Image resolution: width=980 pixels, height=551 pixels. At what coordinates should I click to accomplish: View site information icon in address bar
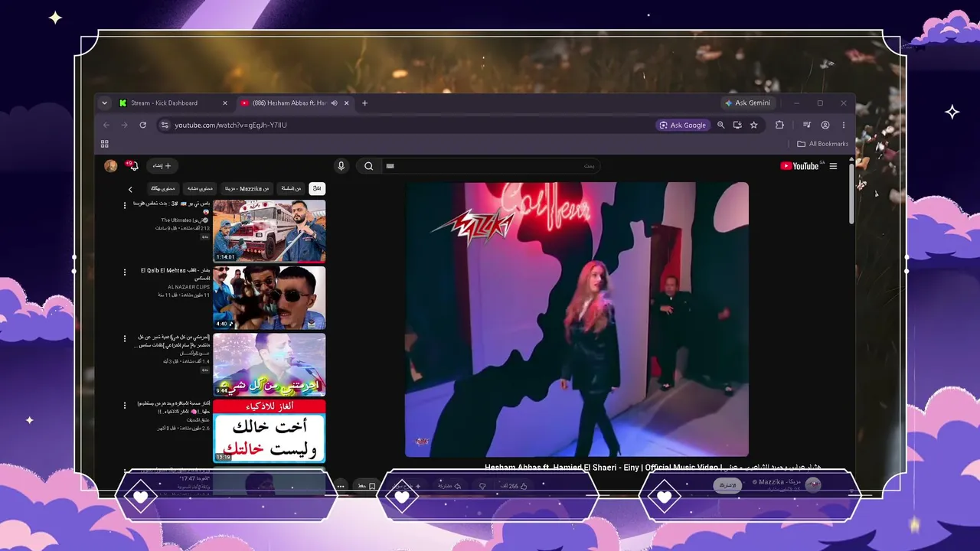164,125
